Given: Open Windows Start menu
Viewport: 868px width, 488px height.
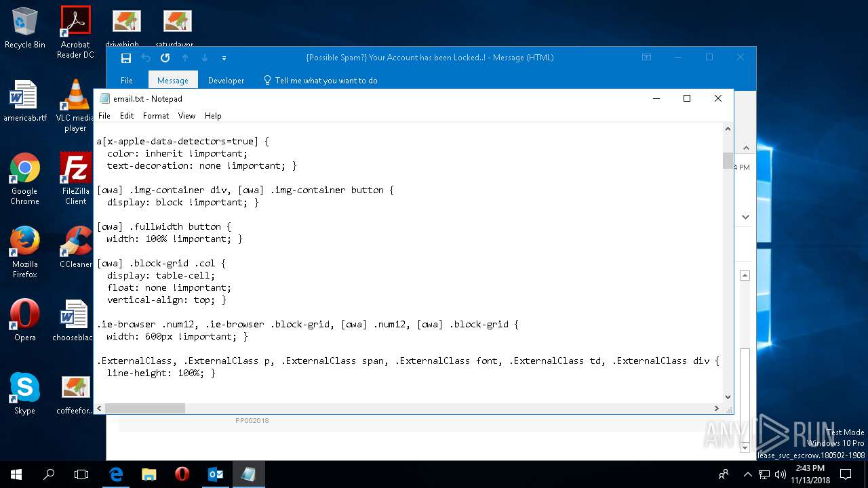Looking at the screenshot, I should click(x=16, y=474).
